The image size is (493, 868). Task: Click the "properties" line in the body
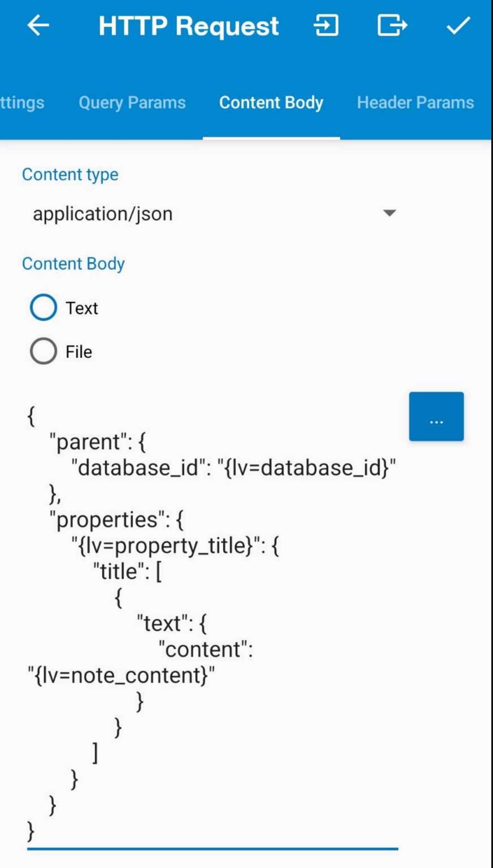point(117,520)
